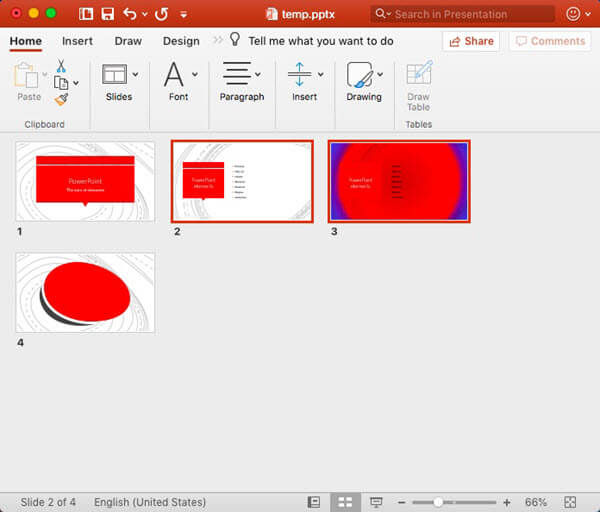Click the Cut scissors icon

61,66
